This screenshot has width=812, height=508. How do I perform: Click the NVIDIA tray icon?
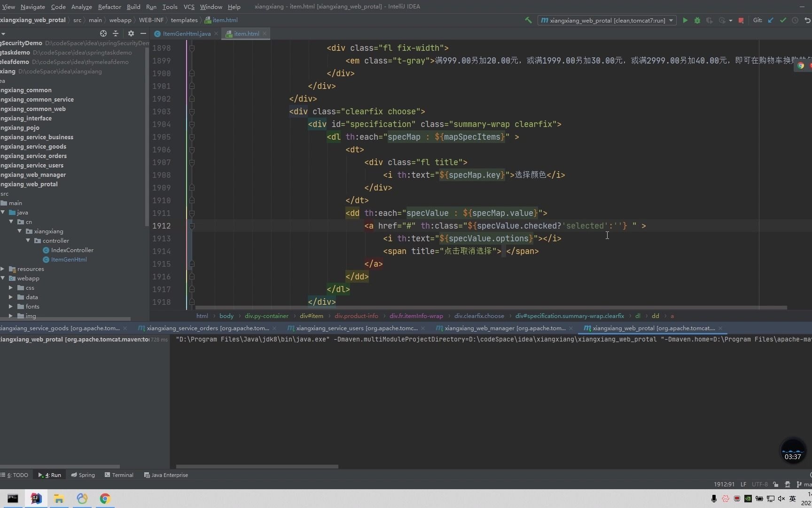(748, 499)
